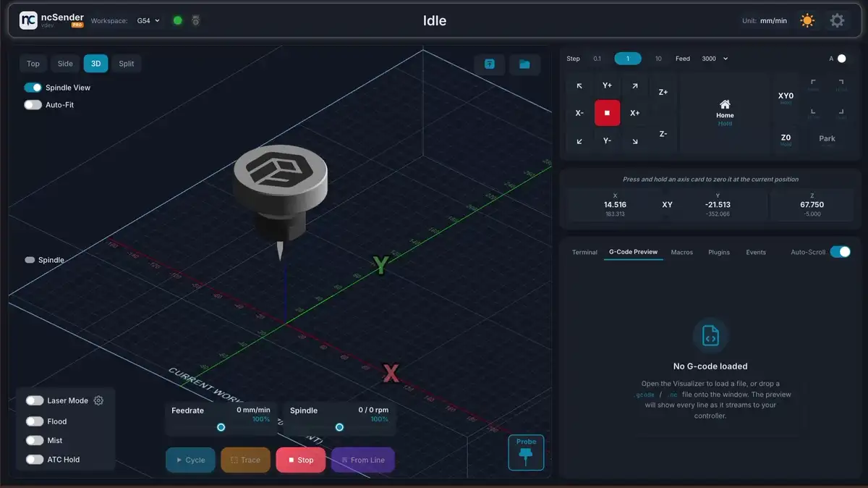The width and height of the screenshot is (868, 488).
Task: Click the G-code file icon in the preview
Action: coord(710,336)
